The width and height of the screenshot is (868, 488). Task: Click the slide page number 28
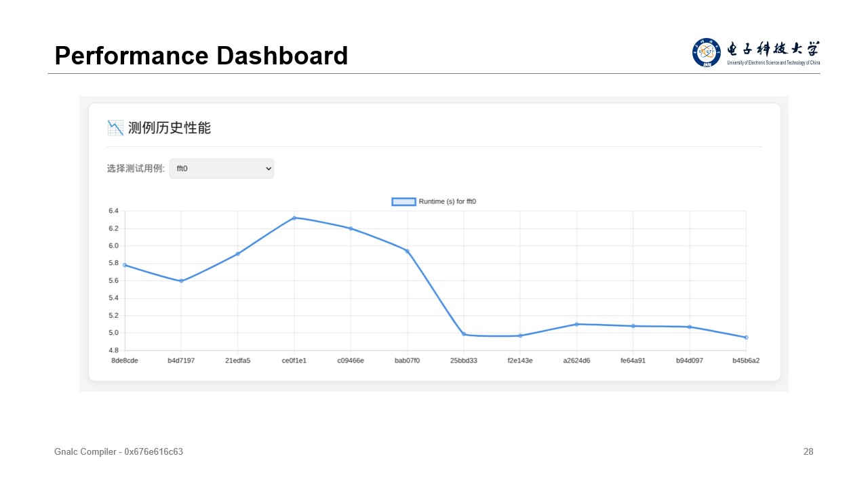[808, 451]
